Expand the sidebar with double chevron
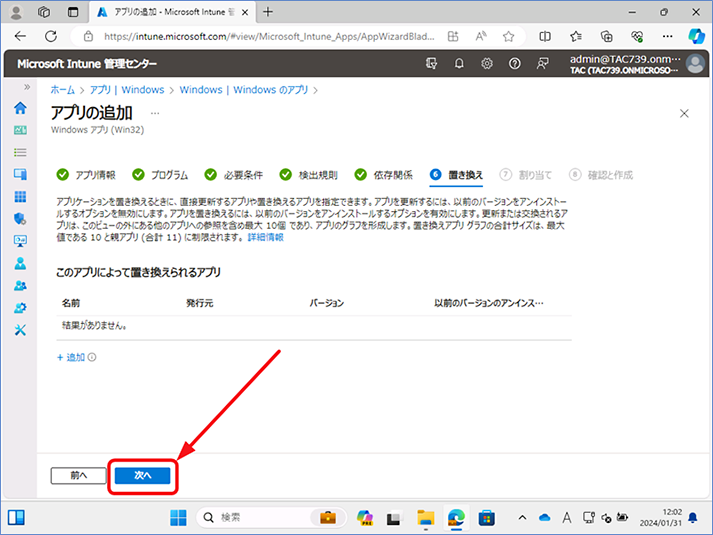The width and height of the screenshot is (713, 535). [x=27, y=87]
